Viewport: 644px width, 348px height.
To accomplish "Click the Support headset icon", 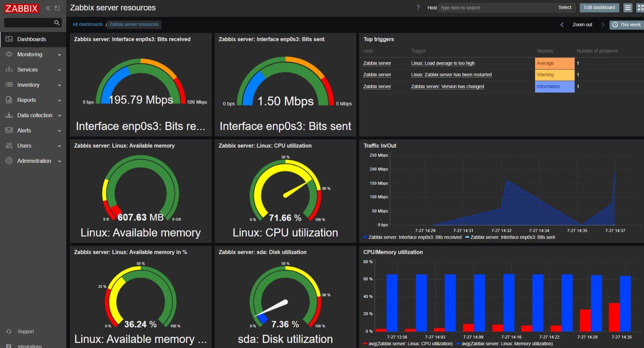I will [x=9, y=332].
